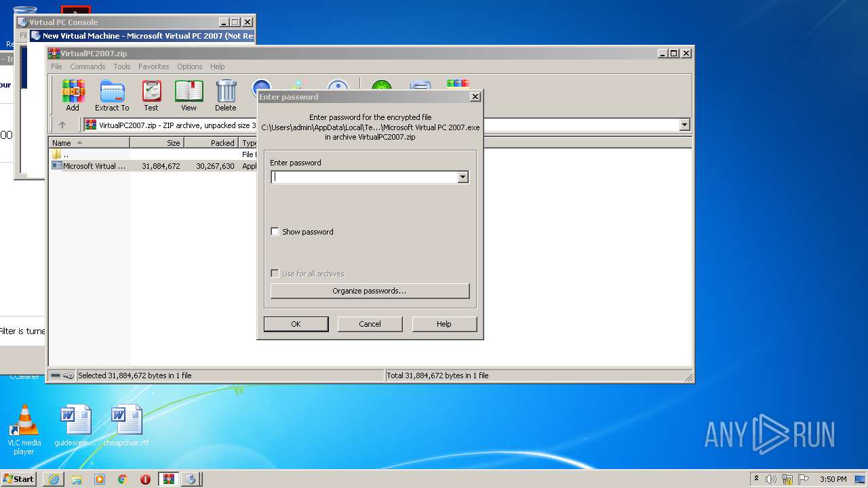Click the WinRAR archive icon in address bar
This screenshot has height=488, width=868.
[91, 125]
